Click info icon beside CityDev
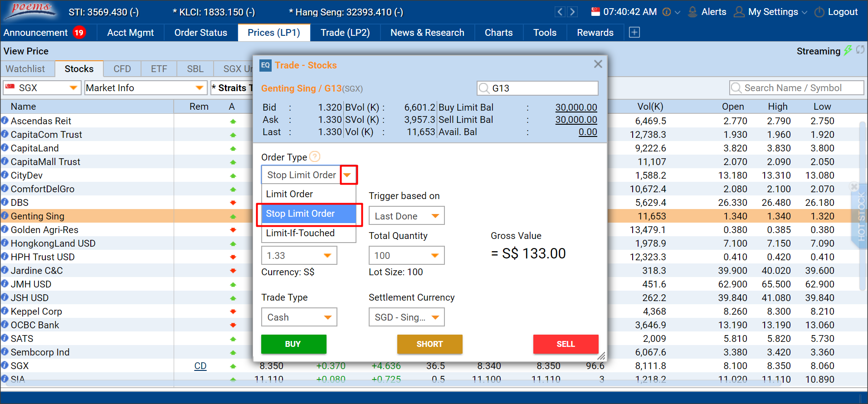868x404 pixels. pyautogui.click(x=5, y=175)
